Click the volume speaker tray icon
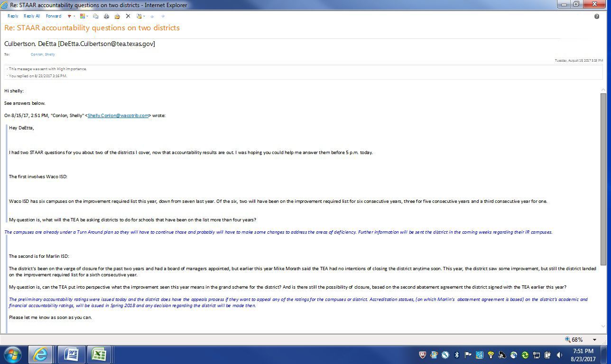Image resolution: width=611 pixels, height=364 pixels. (x=559, y=355)
